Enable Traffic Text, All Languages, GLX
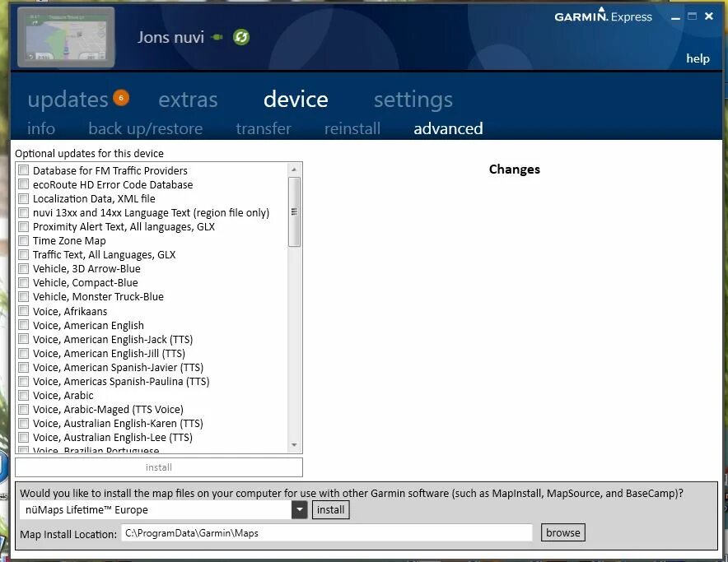728x562 pixels. pos(24,254)
